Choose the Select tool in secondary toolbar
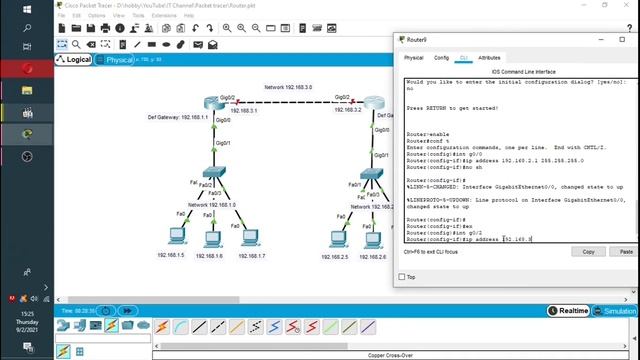Screen dimensions: 640x360 click(x=62, y=44)
